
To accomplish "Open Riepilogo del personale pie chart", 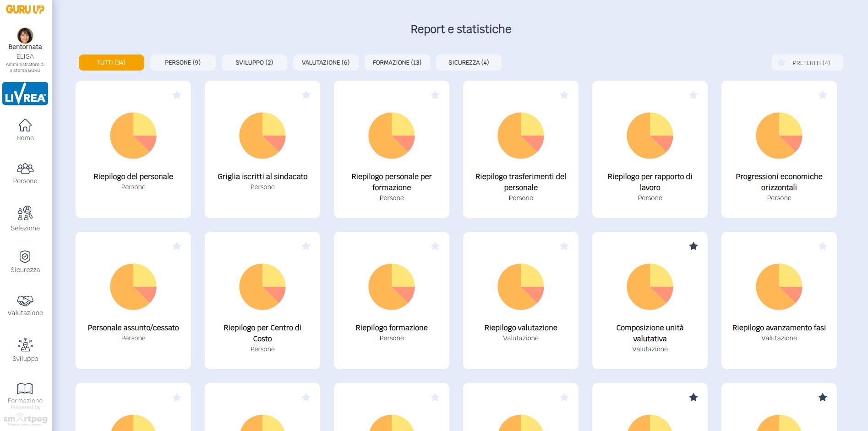I will 133,136.
